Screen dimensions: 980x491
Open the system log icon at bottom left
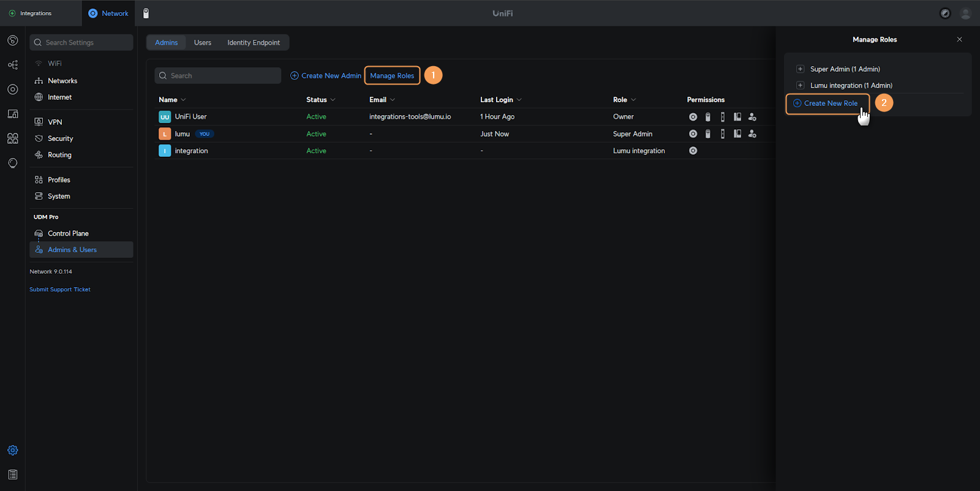(x=12, y=474)
